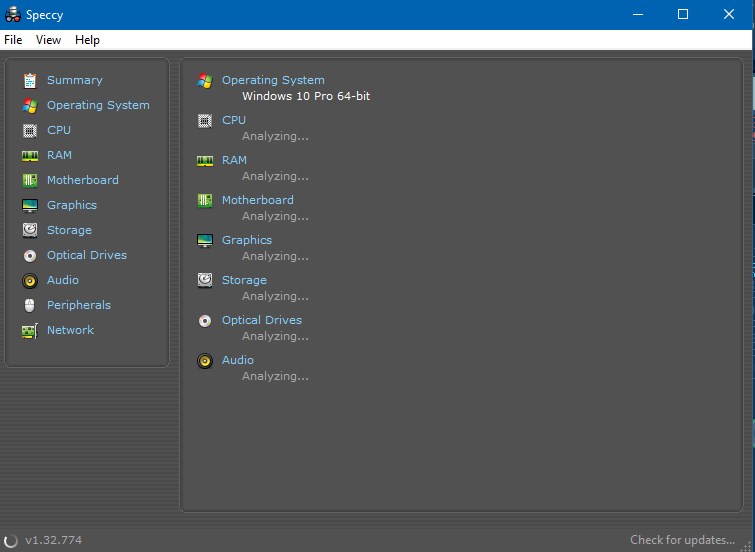Click the Graphics monitor icon in sidebar

click(x=30, y=206)
